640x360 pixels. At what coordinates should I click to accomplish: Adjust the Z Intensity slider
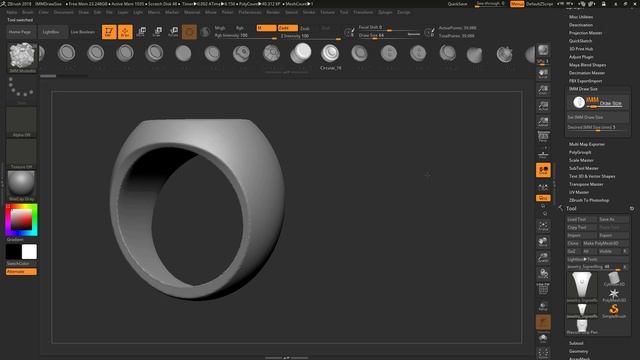310,36
